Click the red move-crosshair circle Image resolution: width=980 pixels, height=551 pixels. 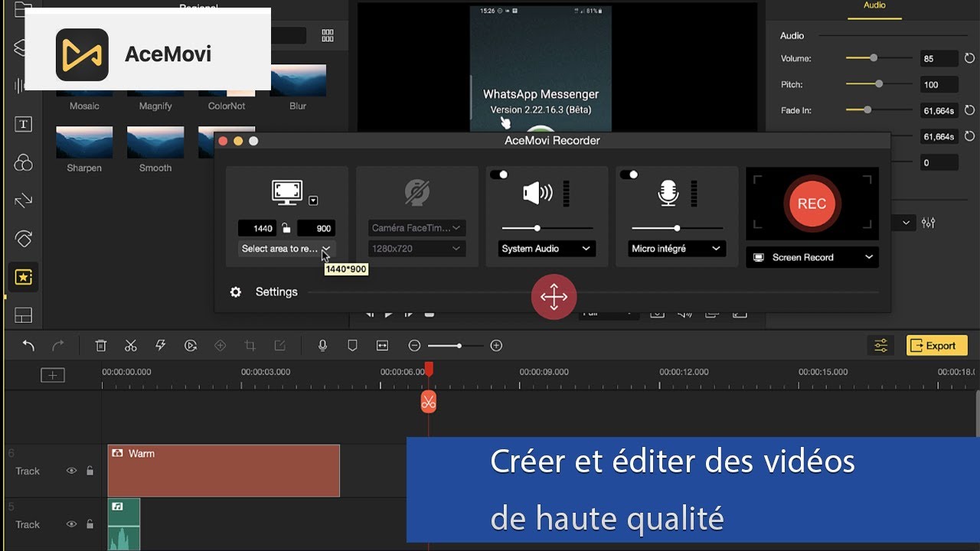(554, 297)
